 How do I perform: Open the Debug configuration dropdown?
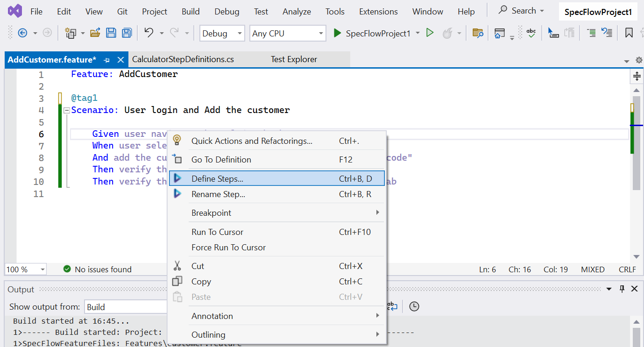[x=222, y=34]
